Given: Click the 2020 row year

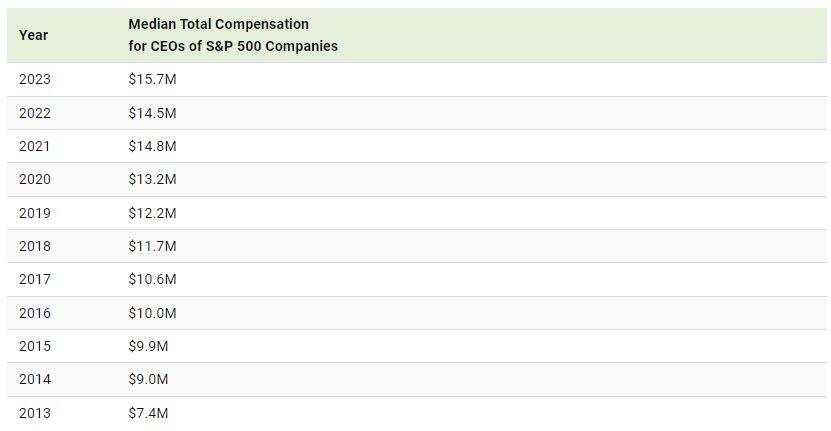Looking at the screenshot, I should coord(35,179).
